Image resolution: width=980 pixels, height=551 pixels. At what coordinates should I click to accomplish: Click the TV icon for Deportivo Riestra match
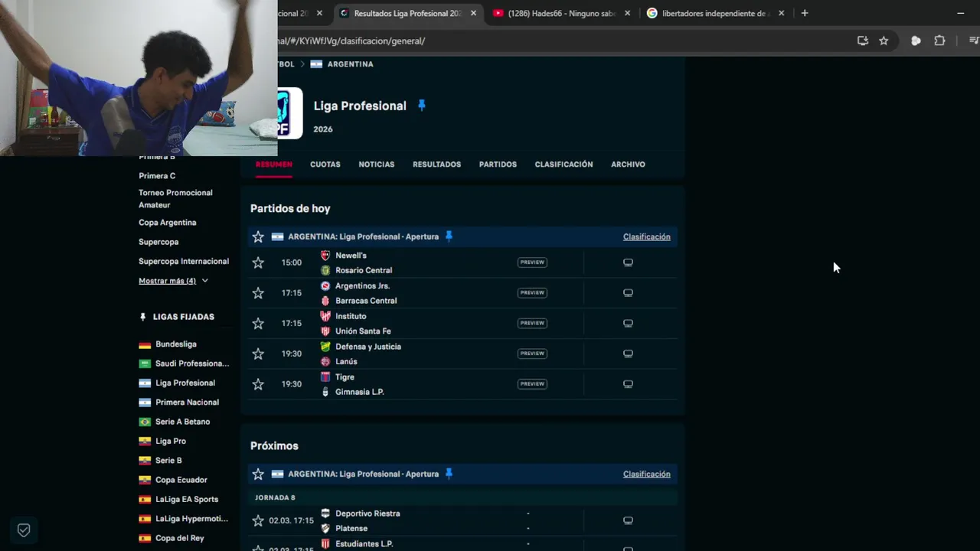[628, 520]
